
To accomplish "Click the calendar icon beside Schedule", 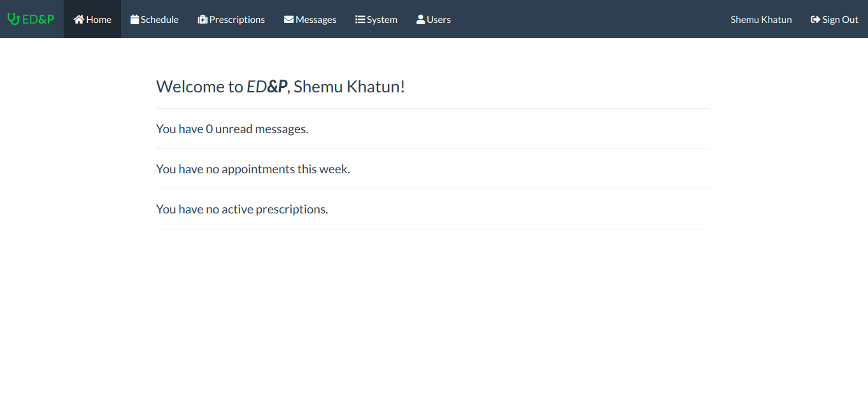I will coord(134,20).
